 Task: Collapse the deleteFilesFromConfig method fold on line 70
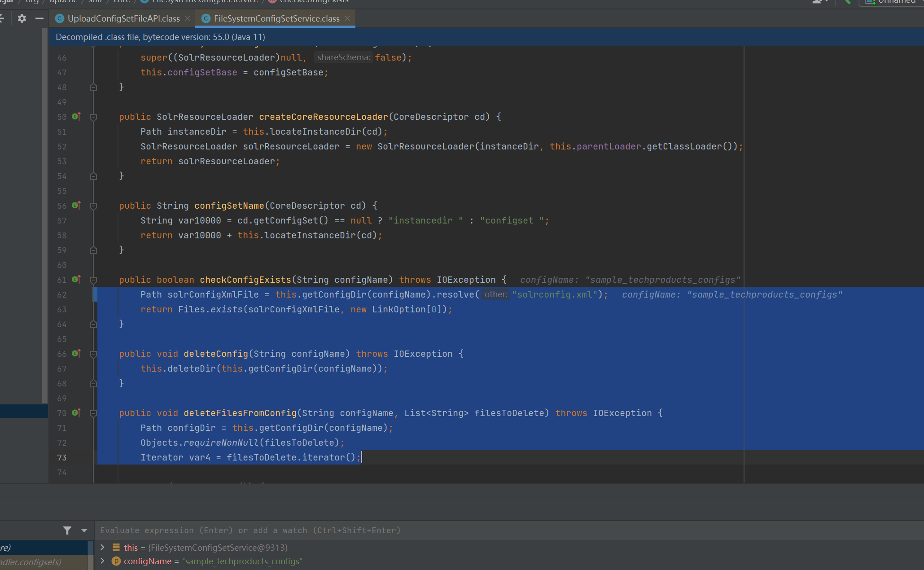93,413
